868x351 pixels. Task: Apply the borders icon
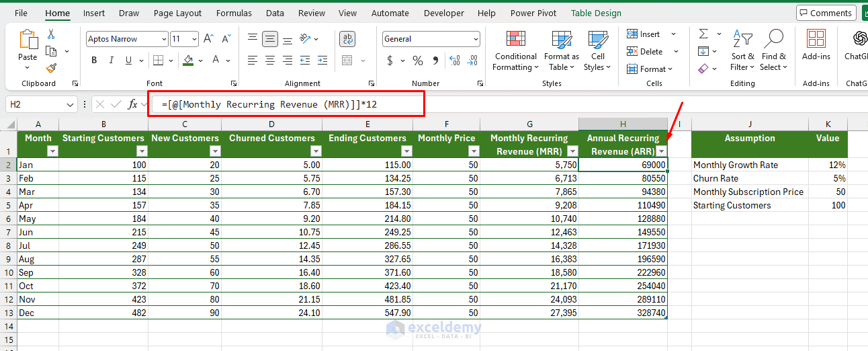pyautogui.click(x=157, y=61)
